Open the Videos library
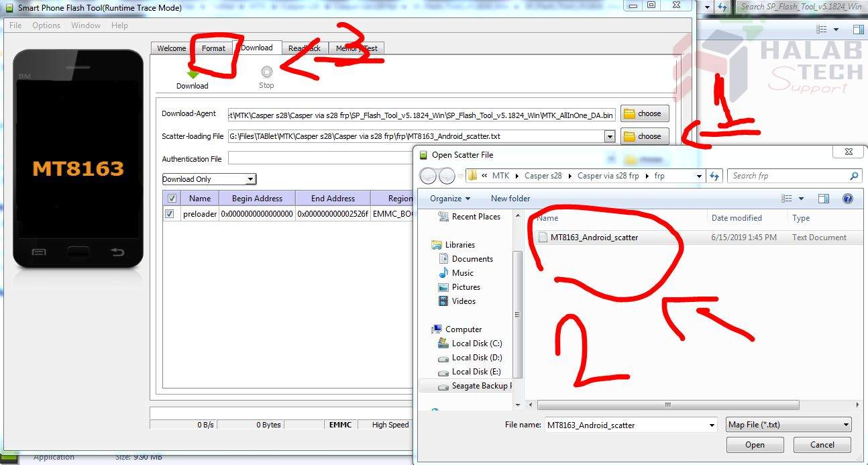 [457, 301]
